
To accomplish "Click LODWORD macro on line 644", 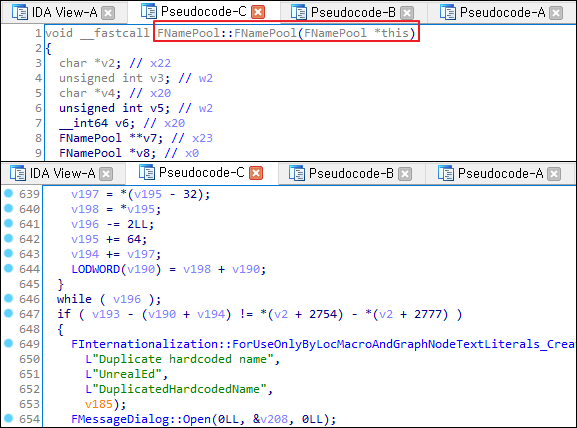I will pyautogui.click(x=96, y=269).
